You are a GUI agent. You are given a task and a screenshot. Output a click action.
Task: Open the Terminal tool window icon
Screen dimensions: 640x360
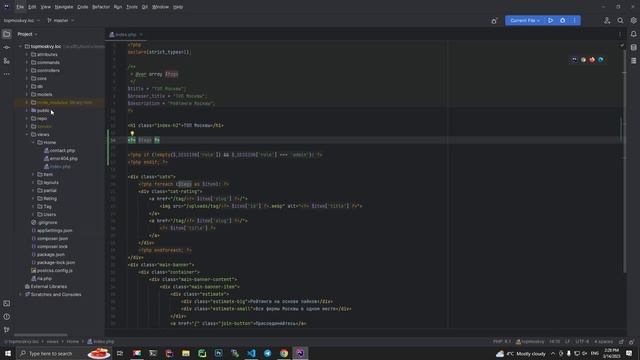(7, 303)
